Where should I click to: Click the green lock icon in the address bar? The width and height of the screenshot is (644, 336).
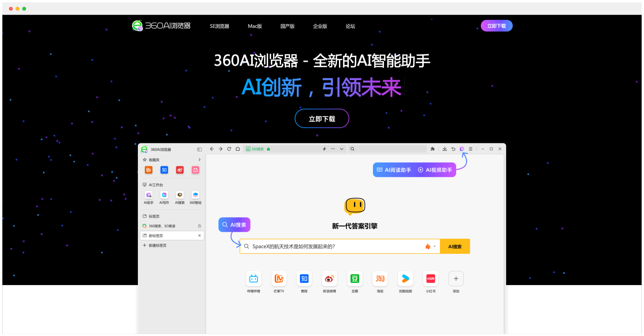pyautogui.click(x=268, y=149)
